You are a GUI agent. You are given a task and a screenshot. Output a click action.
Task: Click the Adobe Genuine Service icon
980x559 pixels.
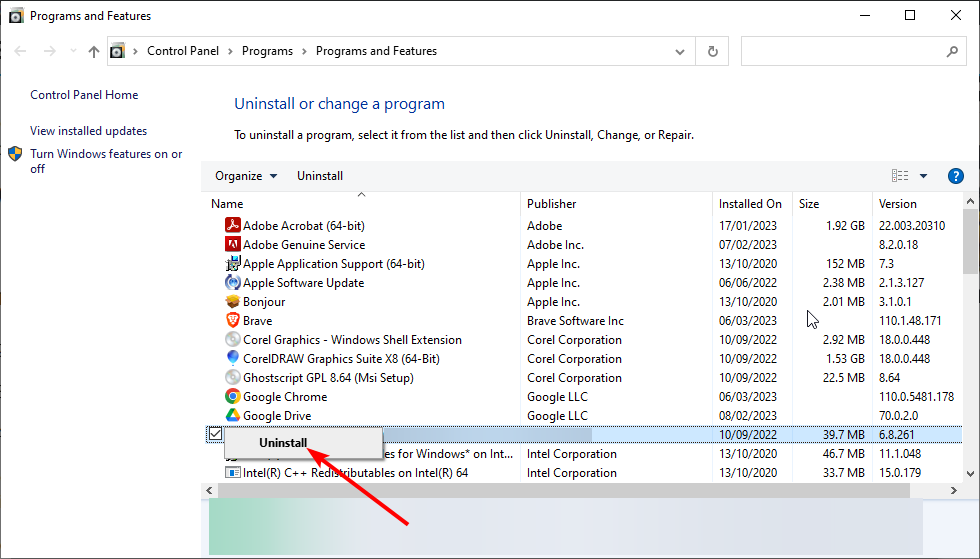232,244
